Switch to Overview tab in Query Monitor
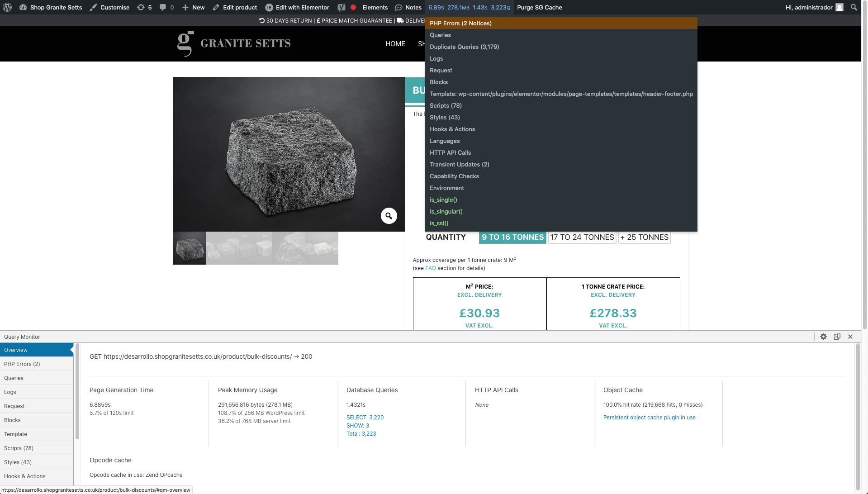Viewport: 868px width, 494px height. pyautogui.click(x=37, y=350)
